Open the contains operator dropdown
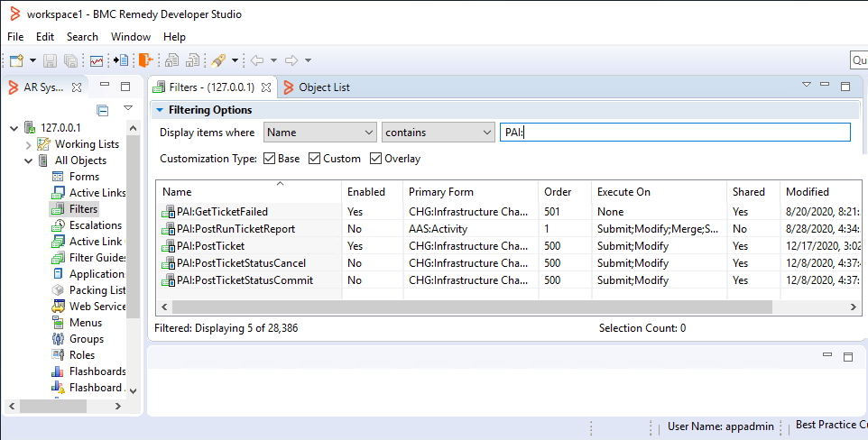The width and height of the screenshot is (868, 440). [438, 133]
